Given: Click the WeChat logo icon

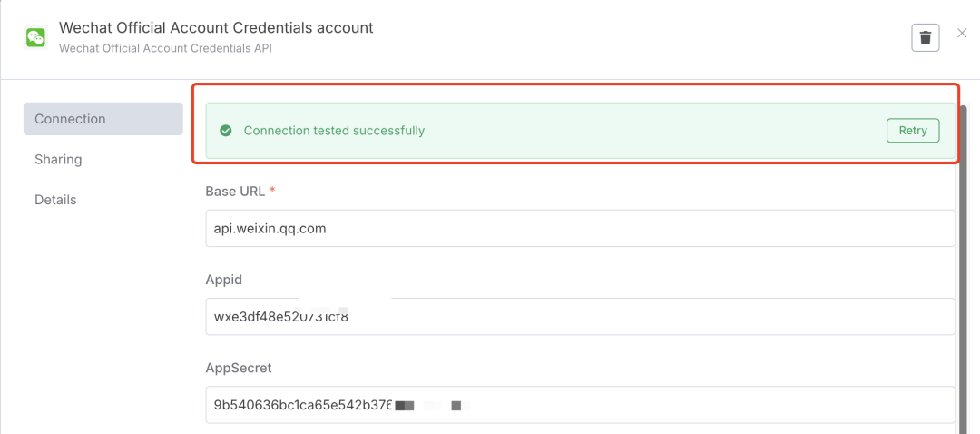Looking at the screenshot, I should point(35,37).
